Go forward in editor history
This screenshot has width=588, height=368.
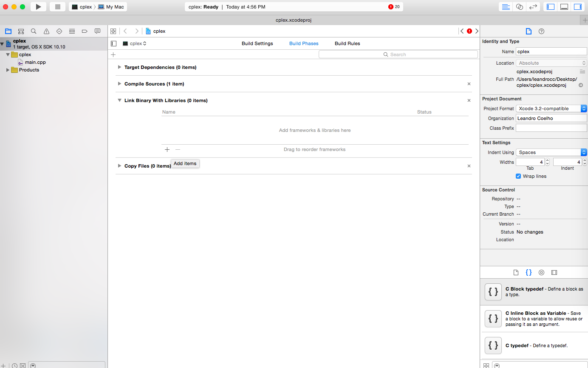pos(136,31)
